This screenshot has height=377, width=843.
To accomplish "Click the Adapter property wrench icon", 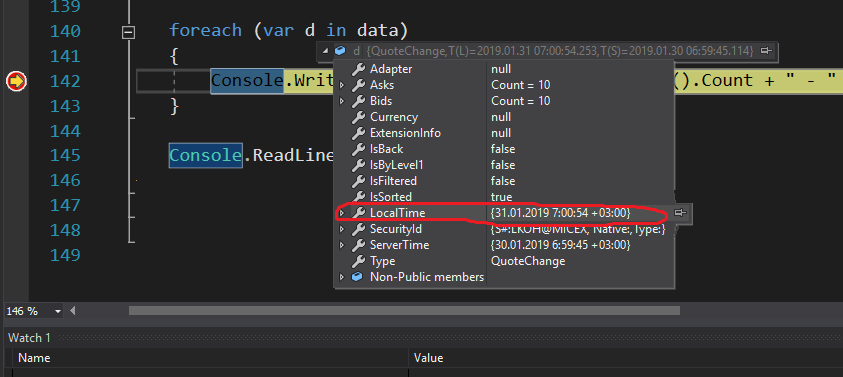I will [358, 69].
